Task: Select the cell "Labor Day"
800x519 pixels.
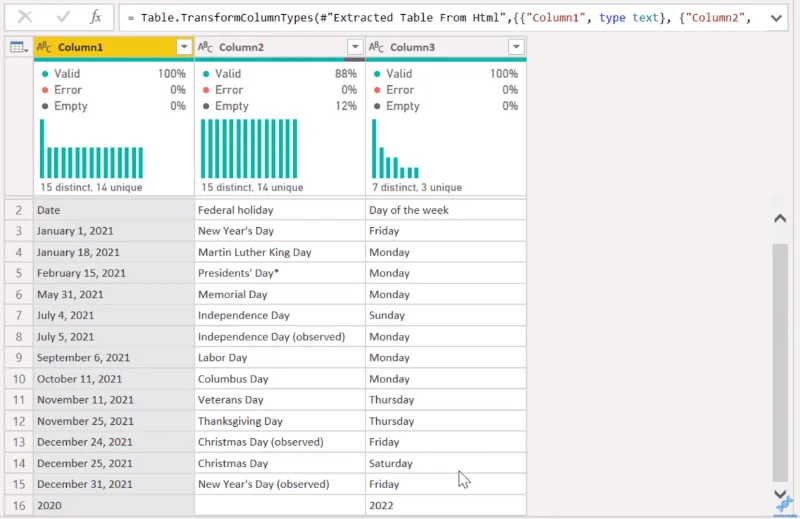Action: pos(280,358)
